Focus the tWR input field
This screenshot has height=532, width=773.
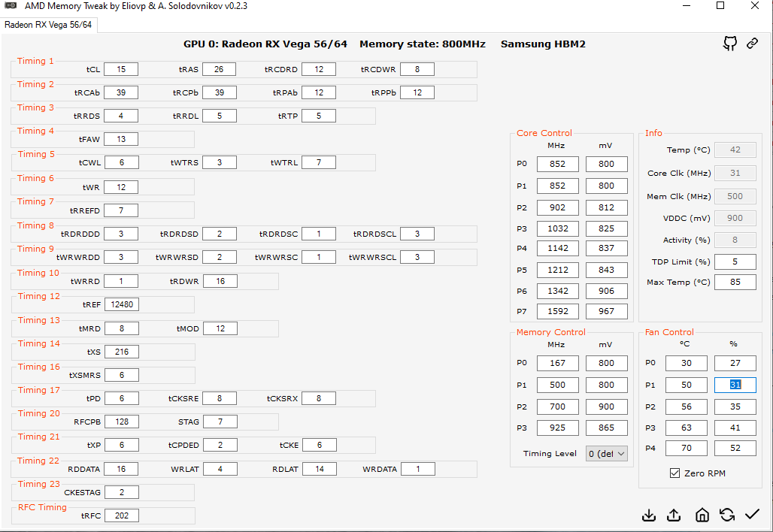(x=121, y=187)
